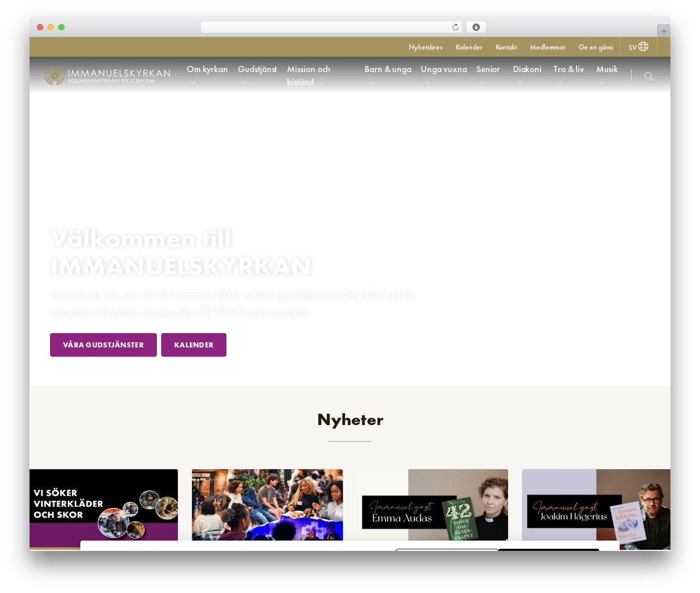Open a new browser tab with plus
700x593 pixels.
pyautogui.click(x=663, y=31)
